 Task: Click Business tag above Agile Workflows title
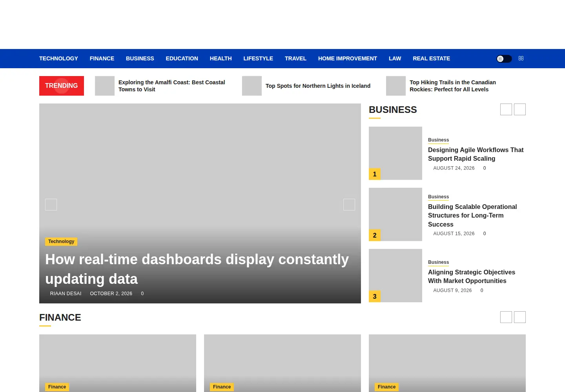point(438,140)
